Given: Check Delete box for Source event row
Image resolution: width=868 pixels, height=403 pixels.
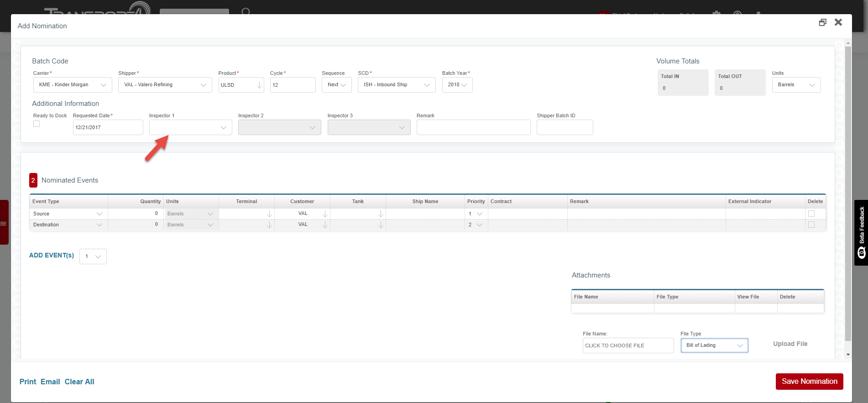Looking at the screenshot, I should (811, 214).
